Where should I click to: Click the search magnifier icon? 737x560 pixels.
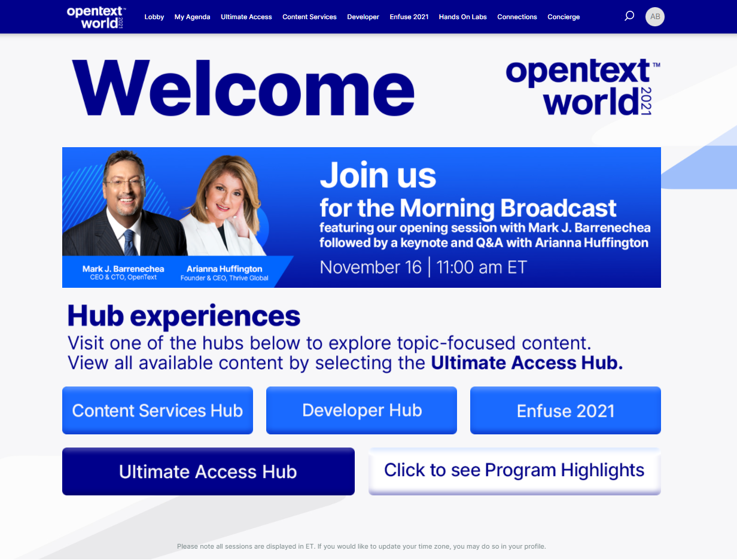point(629,16)
